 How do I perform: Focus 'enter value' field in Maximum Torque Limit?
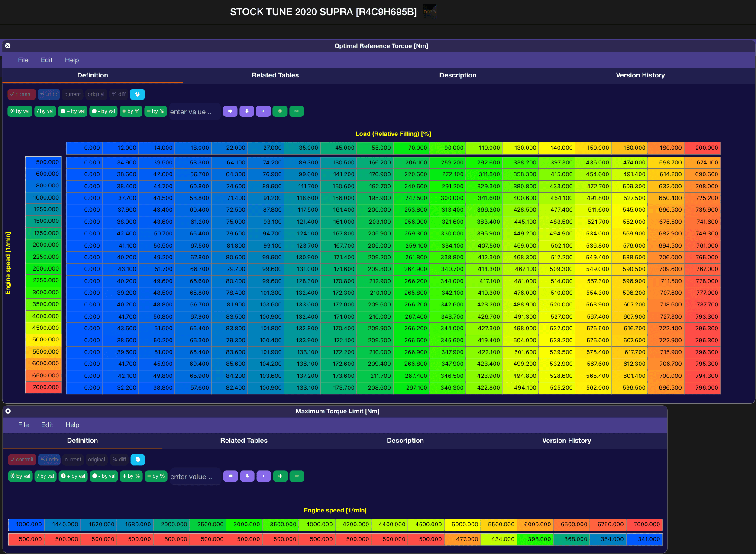point(195,477)
